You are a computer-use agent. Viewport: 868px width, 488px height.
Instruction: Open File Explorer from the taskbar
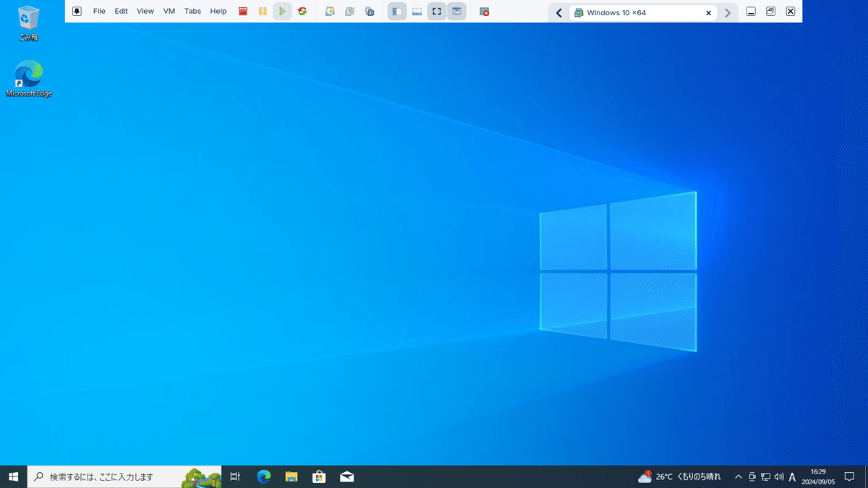coord(291,476)
